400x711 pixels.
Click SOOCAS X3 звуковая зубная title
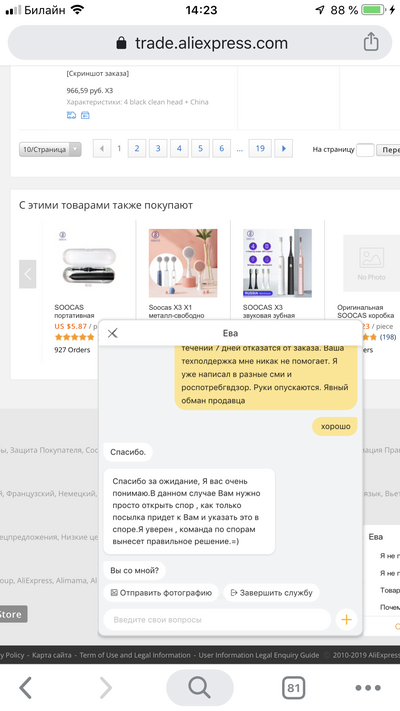tap(269, 311)
